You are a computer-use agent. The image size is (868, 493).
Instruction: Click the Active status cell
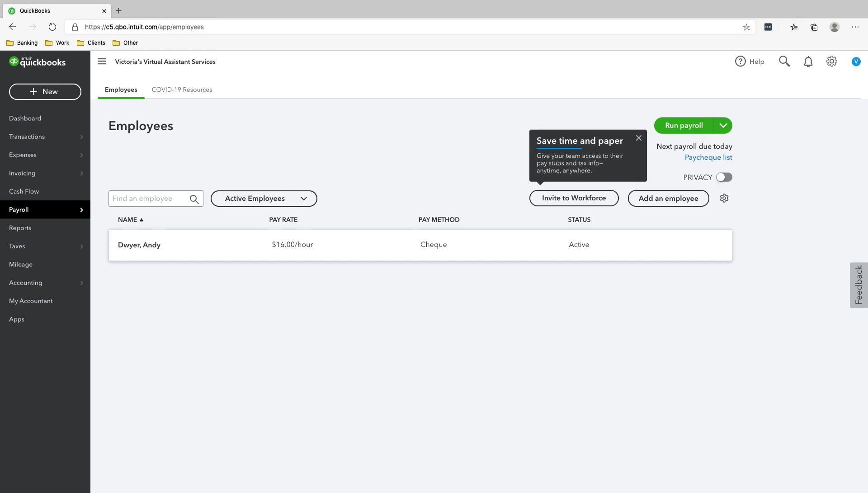click(x=579, y=244)
